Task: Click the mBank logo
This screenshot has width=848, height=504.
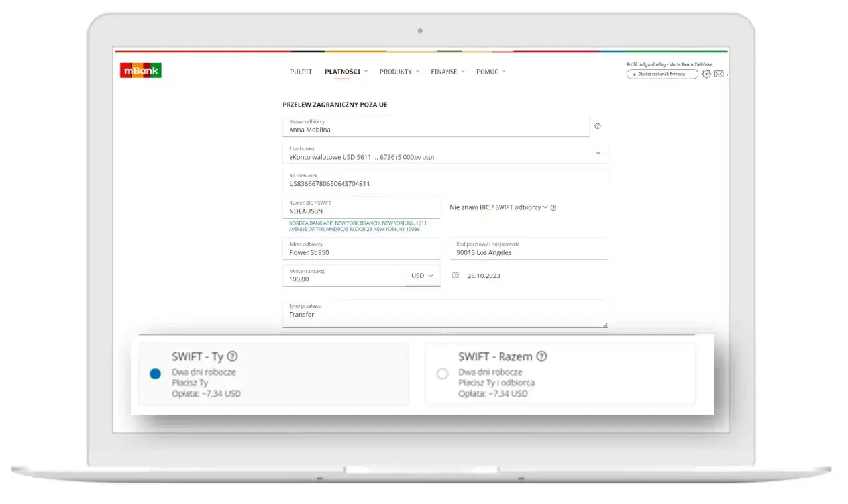Action: [x=140, y=70]
